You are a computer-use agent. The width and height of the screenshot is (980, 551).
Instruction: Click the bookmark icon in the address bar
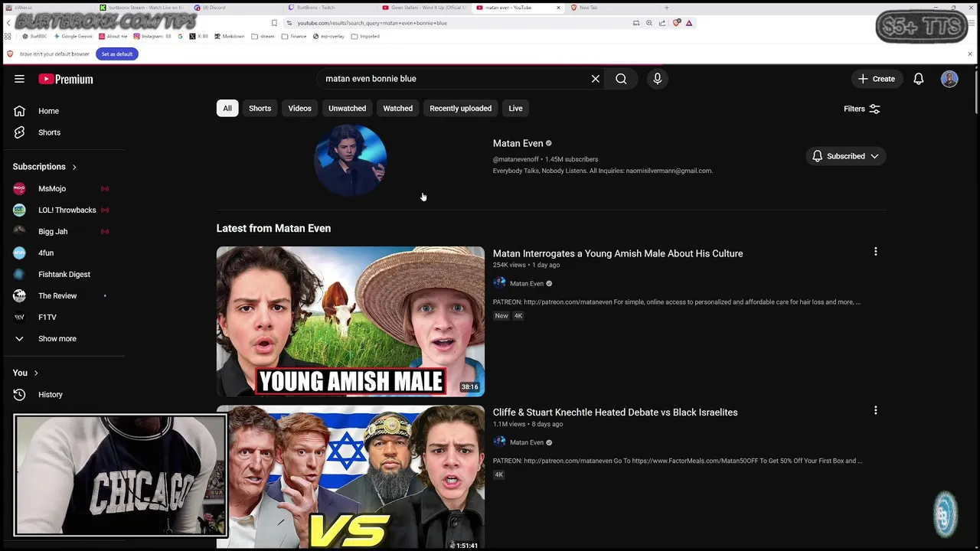coord(274,23)
